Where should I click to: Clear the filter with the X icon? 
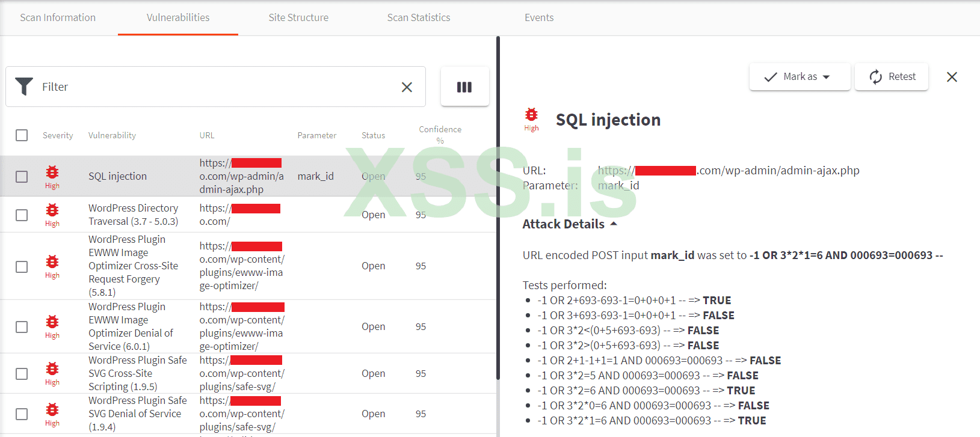pos(407,87)
